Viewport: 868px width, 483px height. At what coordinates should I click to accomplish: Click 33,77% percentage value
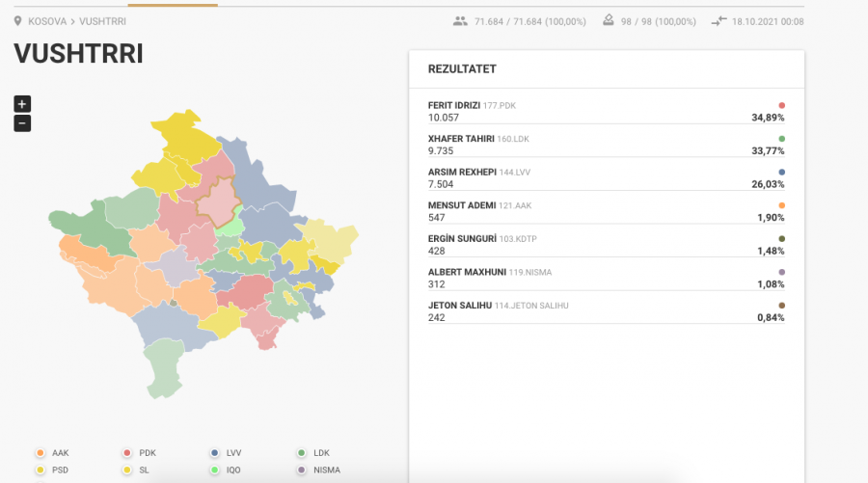click(768, 150)
